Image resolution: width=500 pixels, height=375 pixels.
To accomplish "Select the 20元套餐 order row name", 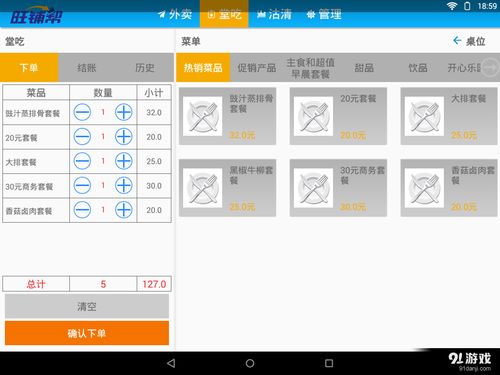I will click(x=21, y=138).
